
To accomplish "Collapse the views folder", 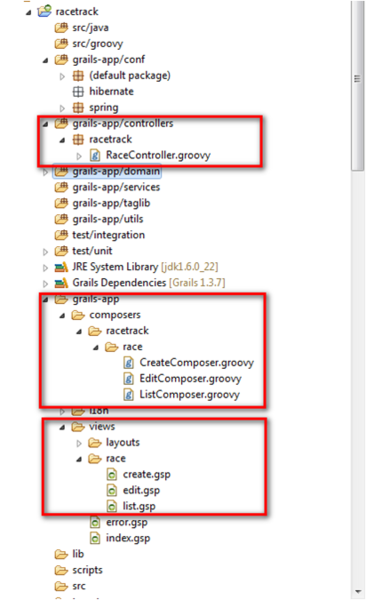I will pos(62,427).
